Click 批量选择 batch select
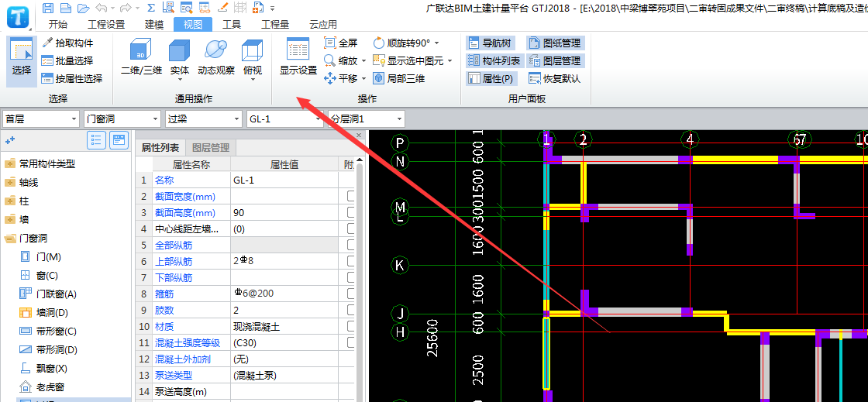The image size is (868, 402). 67,61
